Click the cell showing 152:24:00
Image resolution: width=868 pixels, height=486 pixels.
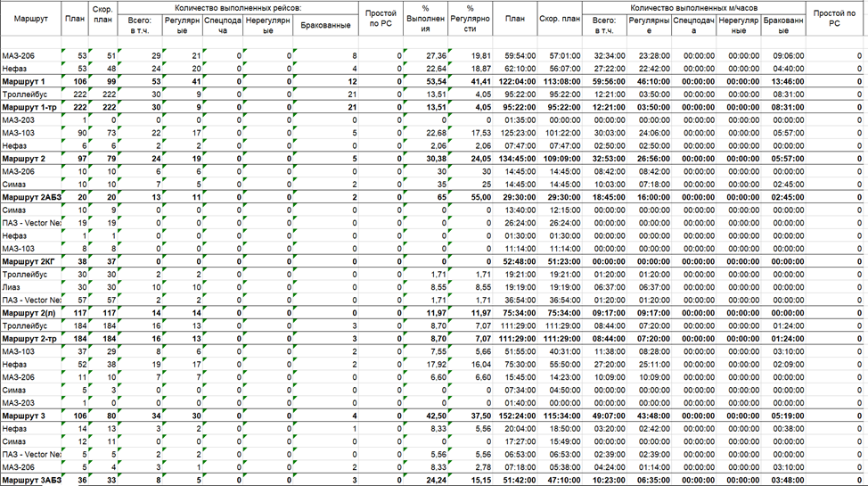pos(515,416)
